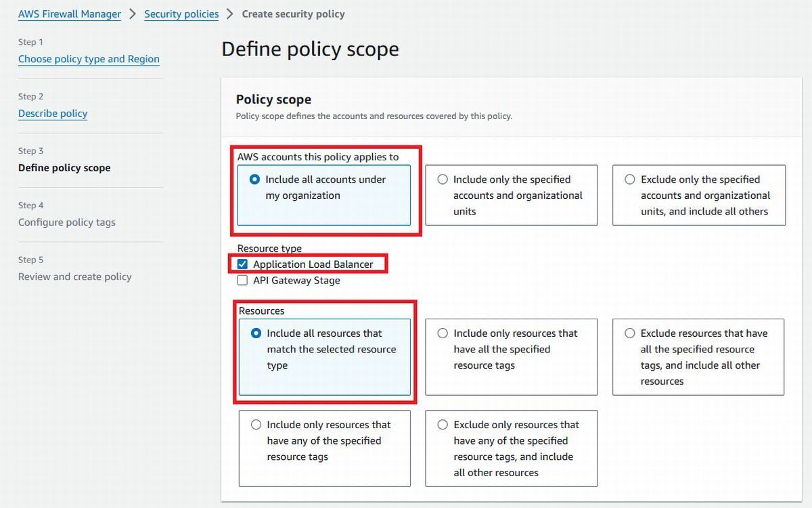
Task: Click 'Create security policy' breadcrumb text
Action: click(x=293, y=14)
